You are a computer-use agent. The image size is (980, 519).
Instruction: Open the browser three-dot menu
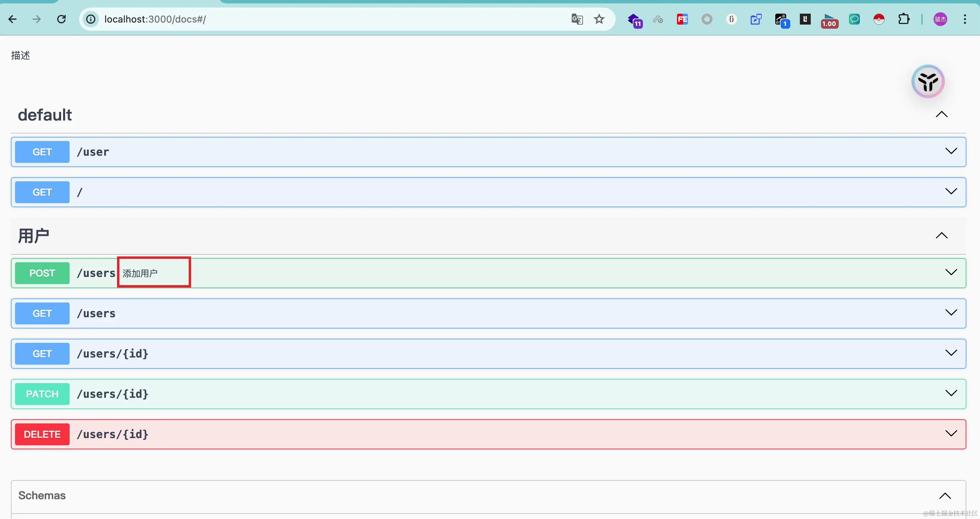(x=964, y=19)
